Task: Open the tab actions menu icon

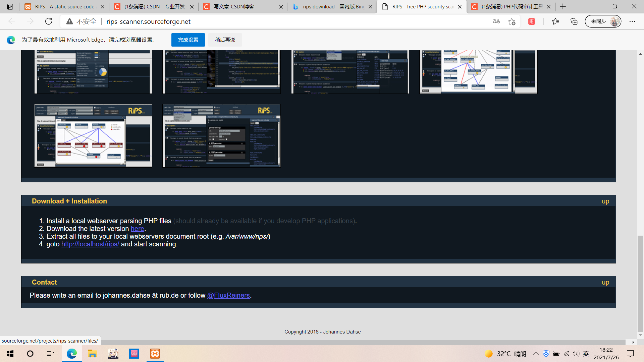Action: pyautogui.click(x=10, y=6)
